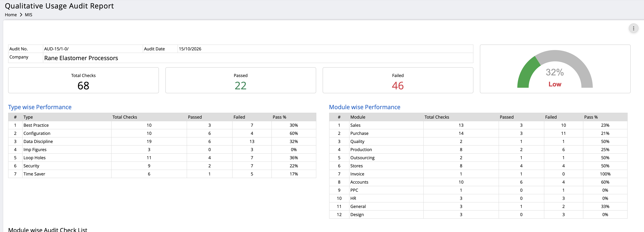This screenshot has height=232, width=644.
Task: Select the Failed 46 card
Action: point(398,80)
